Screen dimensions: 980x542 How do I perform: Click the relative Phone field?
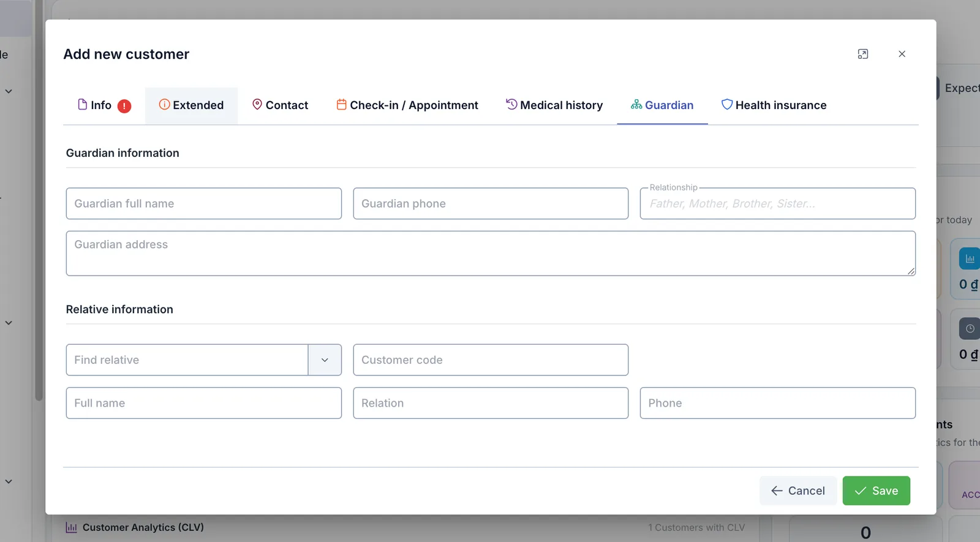pos(778,403)
